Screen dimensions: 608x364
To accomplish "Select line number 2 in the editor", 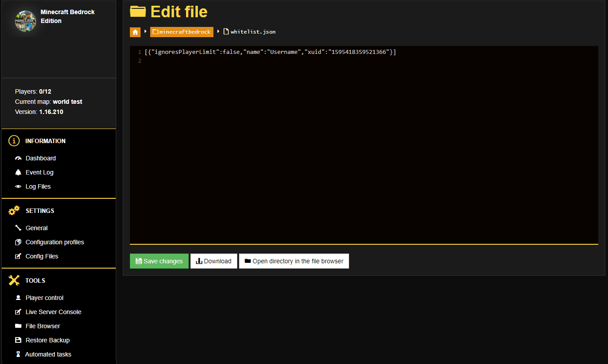I will pos(140,61).
